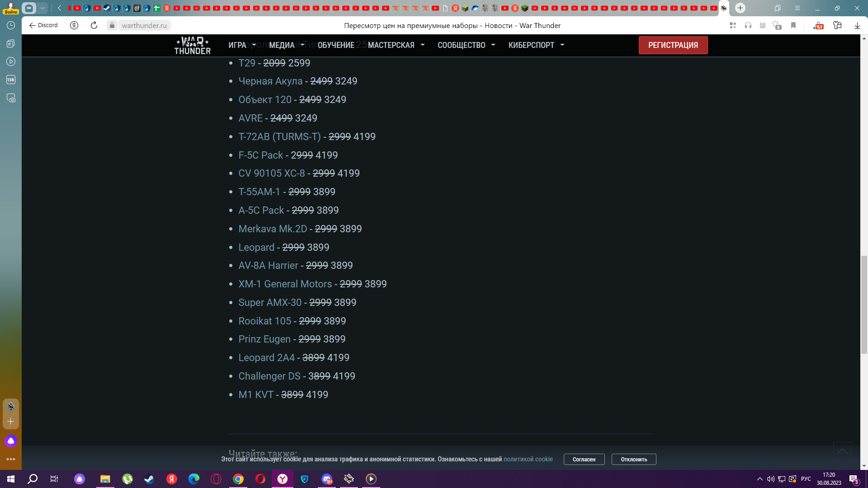The width and height of the screenshot is (868, 488).
Task: Bookmark this page with the bookmark icon
Action: (x=793, y=25)
